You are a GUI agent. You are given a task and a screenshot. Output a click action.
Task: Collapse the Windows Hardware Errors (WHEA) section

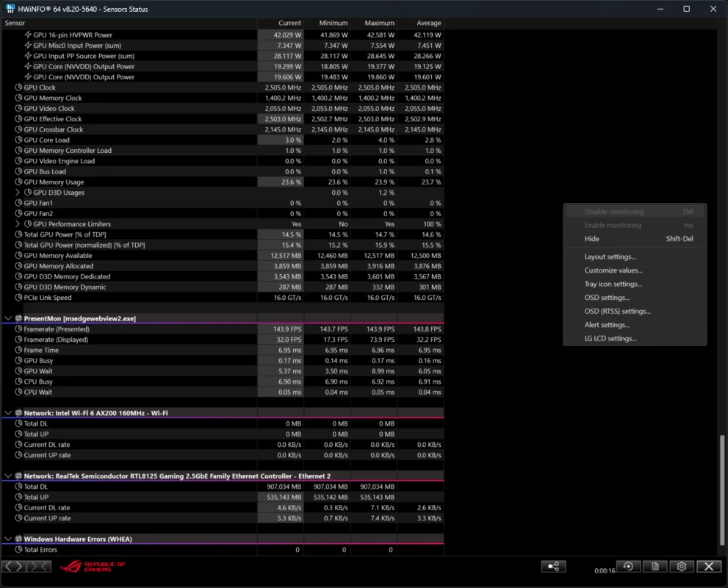click(8, 539)
